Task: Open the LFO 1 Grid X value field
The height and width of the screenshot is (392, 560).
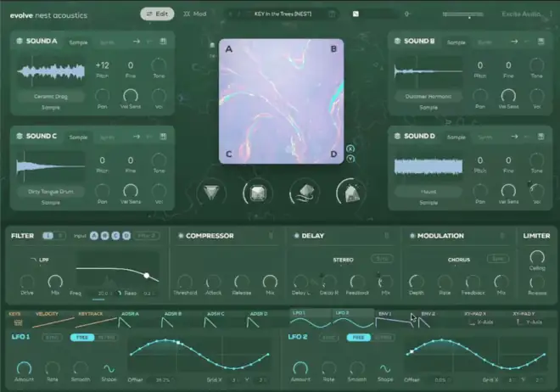Action: click(x=234, y=380)
